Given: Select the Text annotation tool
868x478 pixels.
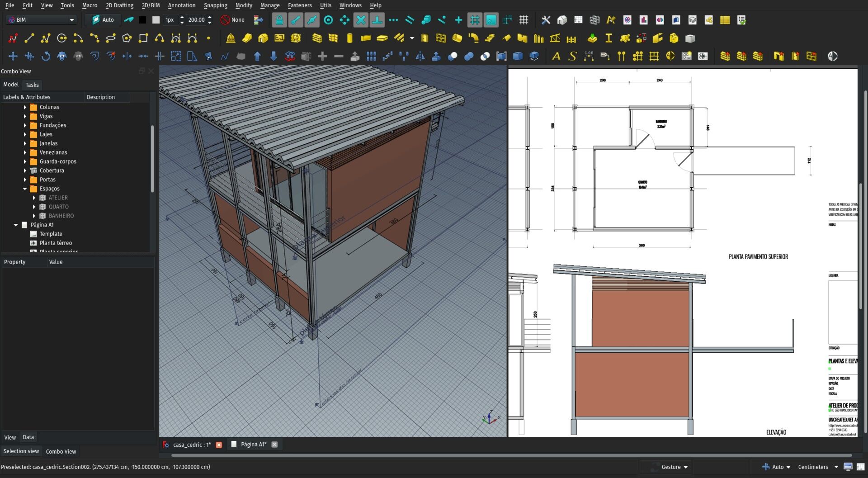Looking at the screenshot, I should coord(556,57).
